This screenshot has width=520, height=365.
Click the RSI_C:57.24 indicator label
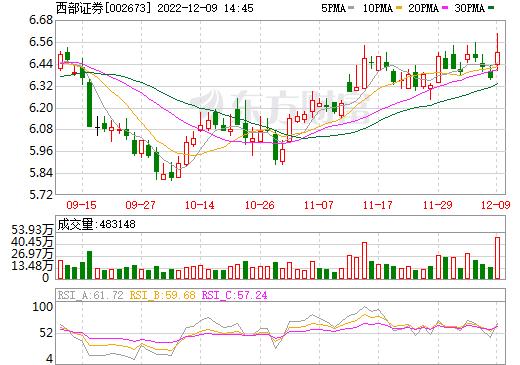coord(235,295)
